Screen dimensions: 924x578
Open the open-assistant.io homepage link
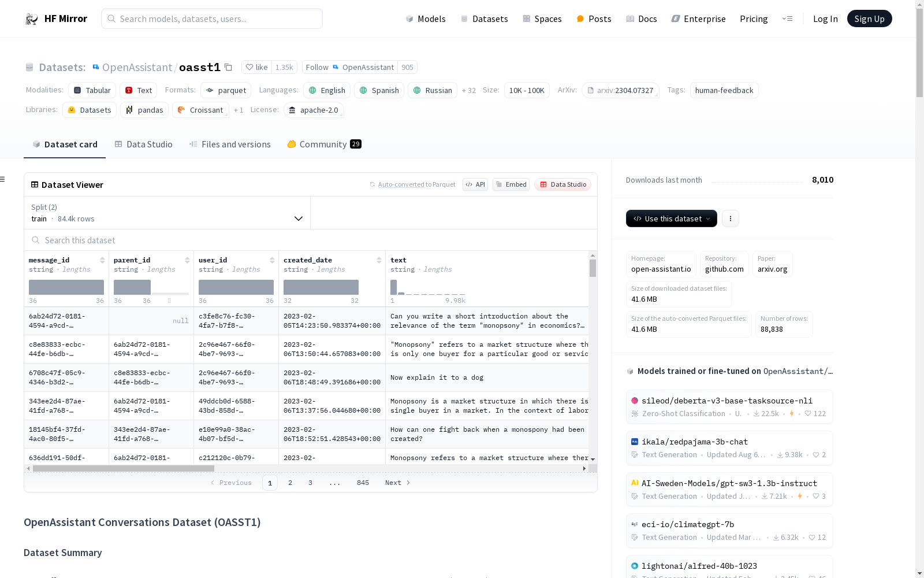(661, 264)
